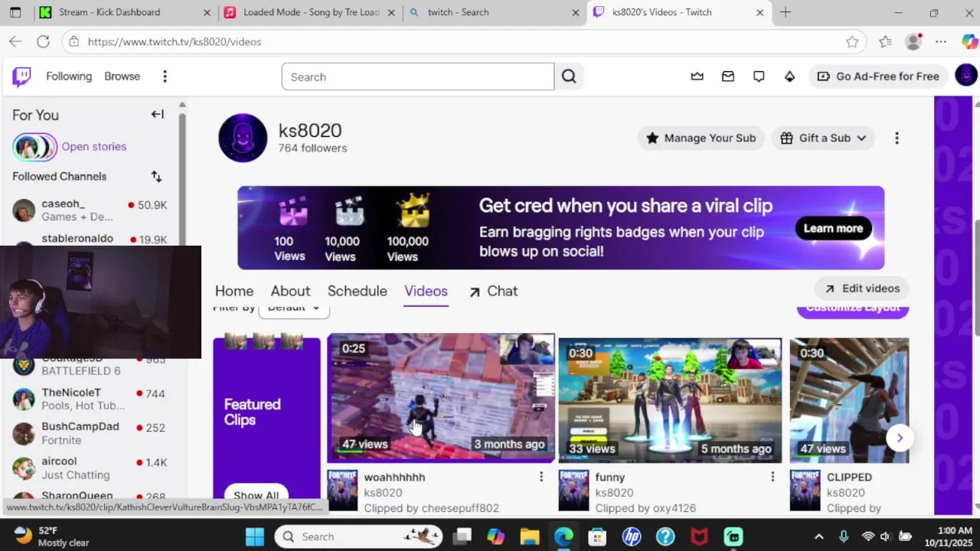Open options for funny clip
The width and height of the screenshot is (980, 551).
click(x=772, y=477)
